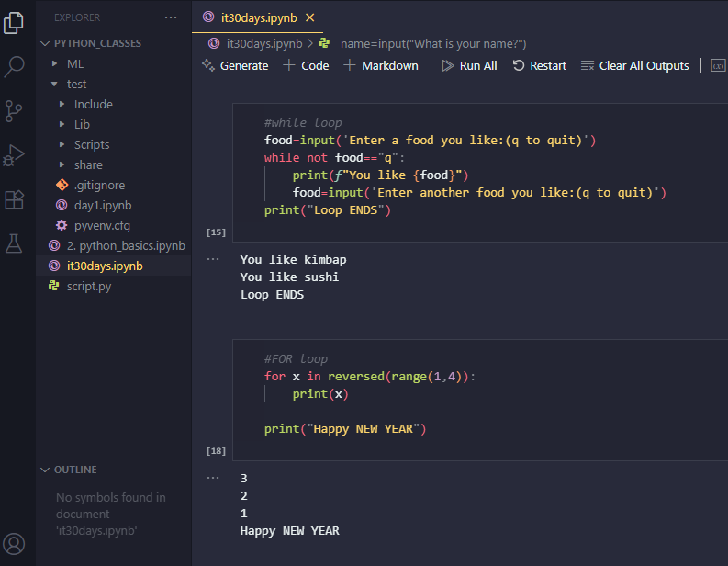Collapse the PYTHON_CLASSES section
Viewport: 728px width, 566px height.
(45, 43)
